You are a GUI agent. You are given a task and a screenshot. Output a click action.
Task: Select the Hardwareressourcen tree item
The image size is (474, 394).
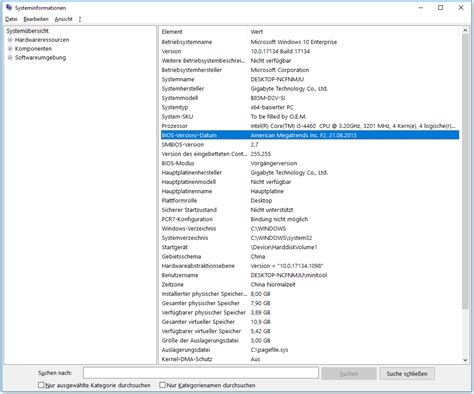click(42, 40)
